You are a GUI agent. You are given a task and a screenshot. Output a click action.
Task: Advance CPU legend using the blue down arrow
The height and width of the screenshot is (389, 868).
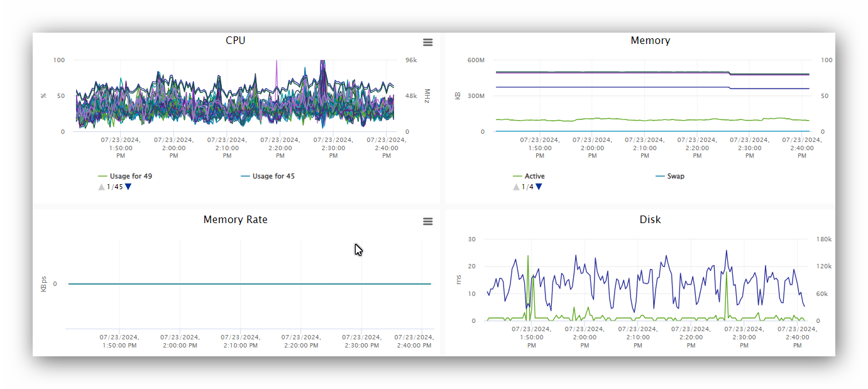coord(128,187)
